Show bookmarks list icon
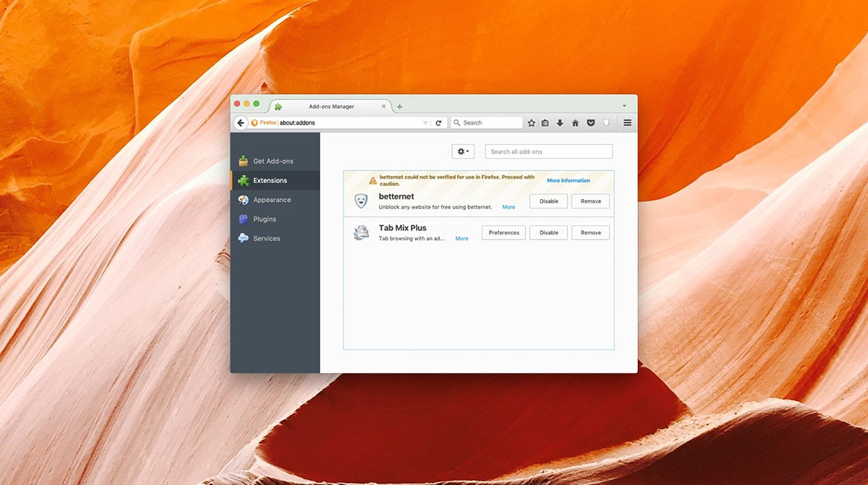 click(x=545, y=123)
